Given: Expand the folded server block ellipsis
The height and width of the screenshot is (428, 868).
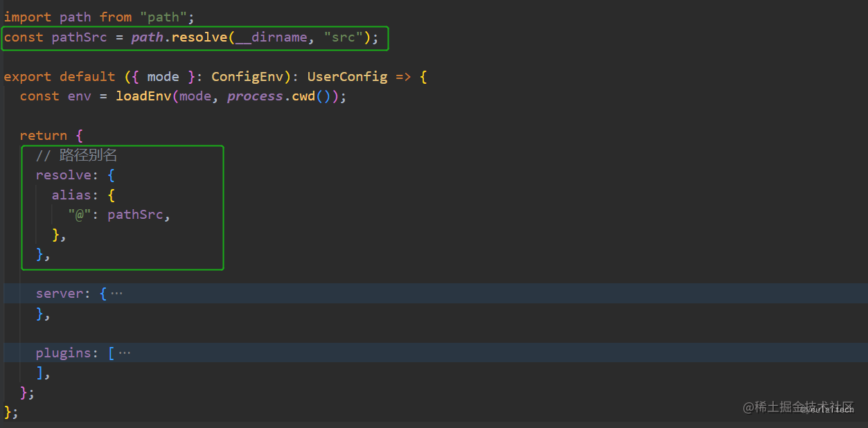Looking at the screenshot, I should point(116,294).
